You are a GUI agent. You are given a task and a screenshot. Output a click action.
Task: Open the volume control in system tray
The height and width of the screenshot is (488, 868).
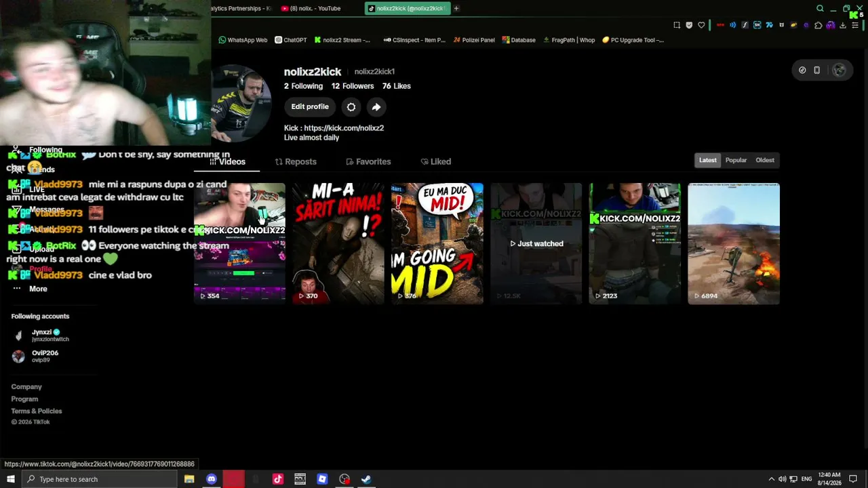pos(782,479)
